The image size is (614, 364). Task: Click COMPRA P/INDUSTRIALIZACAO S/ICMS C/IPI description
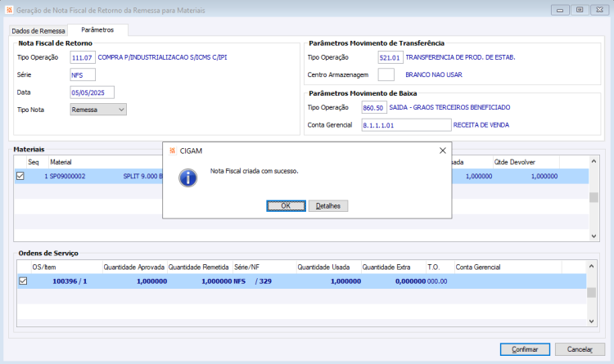(162, 57)
